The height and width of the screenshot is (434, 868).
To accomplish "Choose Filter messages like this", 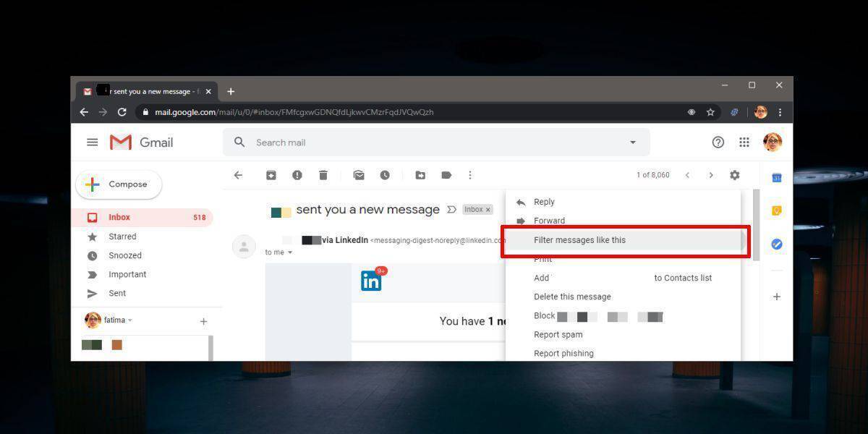I will [x=623, y=240].
